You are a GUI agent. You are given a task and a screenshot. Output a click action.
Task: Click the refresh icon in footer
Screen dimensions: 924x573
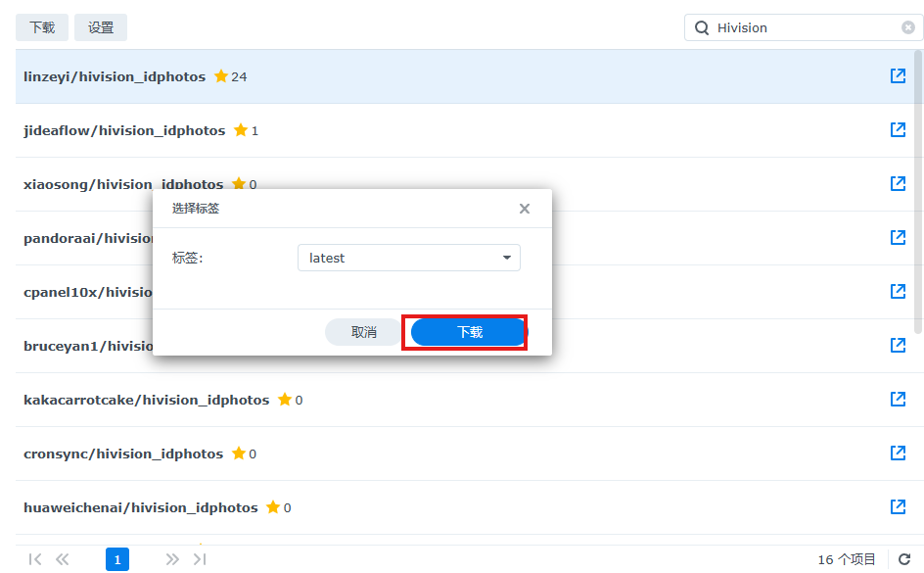coord(904,559)
